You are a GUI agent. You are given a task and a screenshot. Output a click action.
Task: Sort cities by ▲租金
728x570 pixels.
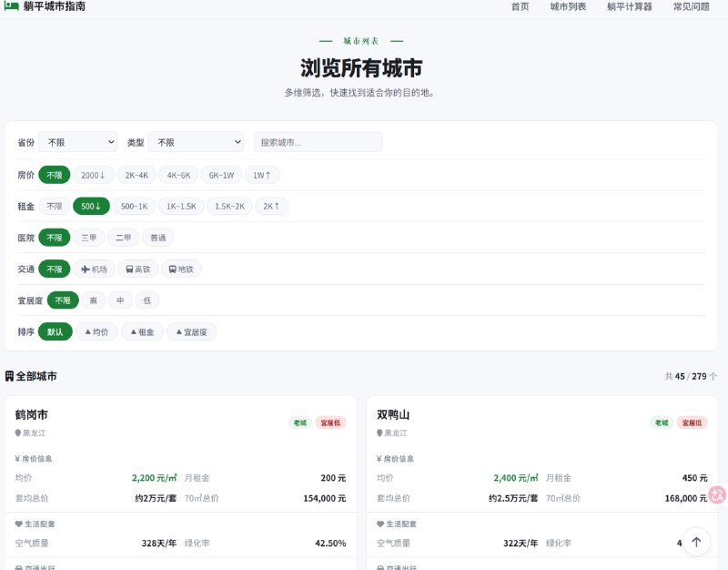[142, 331]
